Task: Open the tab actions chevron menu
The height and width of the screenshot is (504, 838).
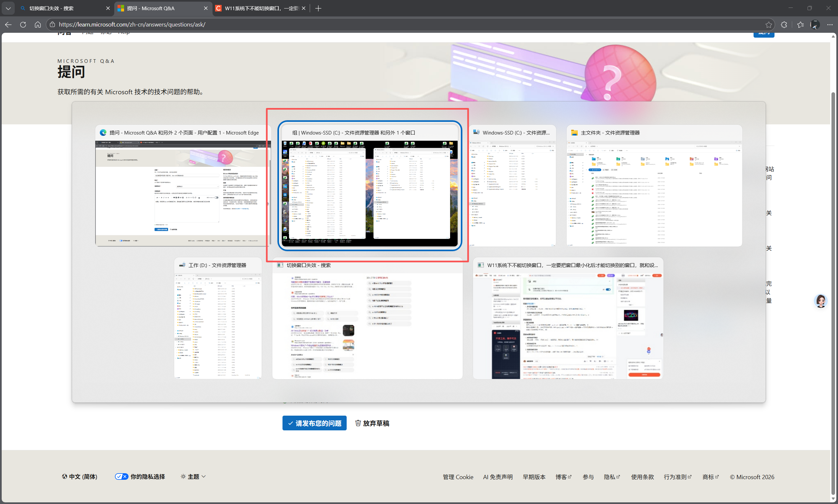Action: pos(8,8)
